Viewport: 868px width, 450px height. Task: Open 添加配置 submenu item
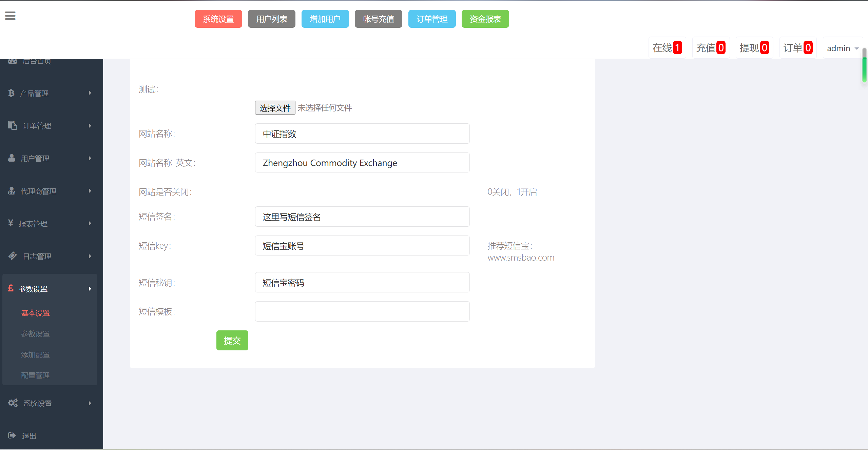pyautogui.click(x=36, y=355)
